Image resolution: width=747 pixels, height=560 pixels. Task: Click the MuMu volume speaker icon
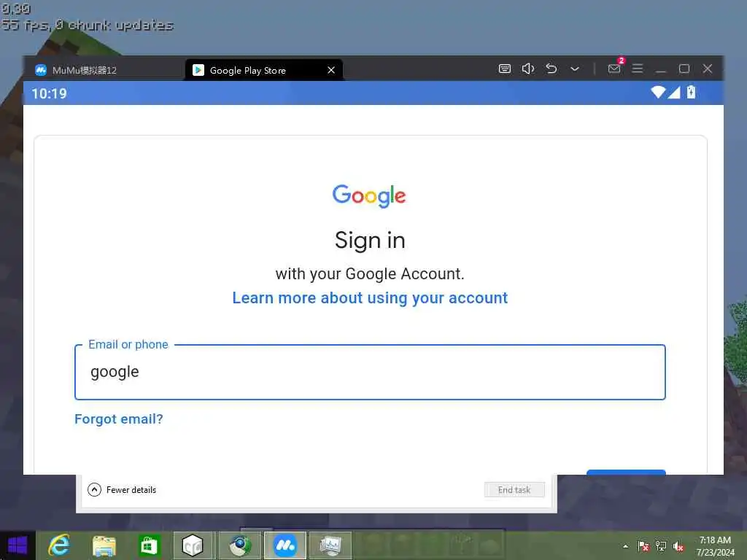click(x=528, y=69)
